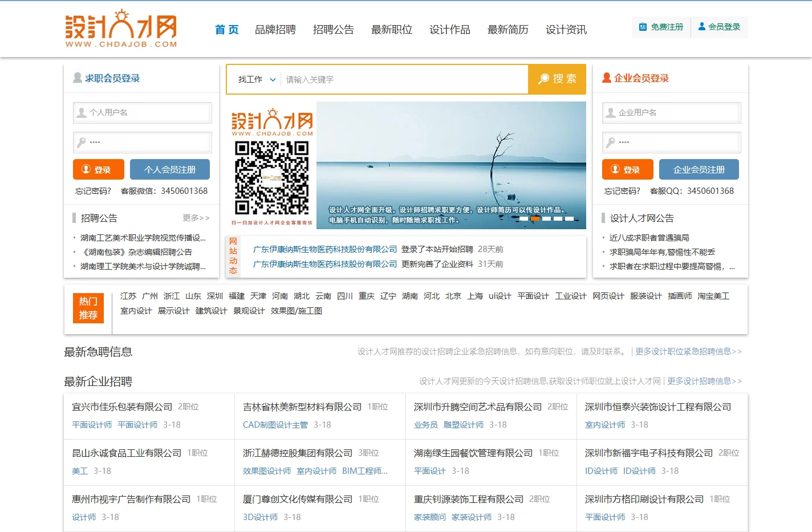Focus the 企业用户名 username field
Viewport: 812px width, 532px height.
click(672, 113)
